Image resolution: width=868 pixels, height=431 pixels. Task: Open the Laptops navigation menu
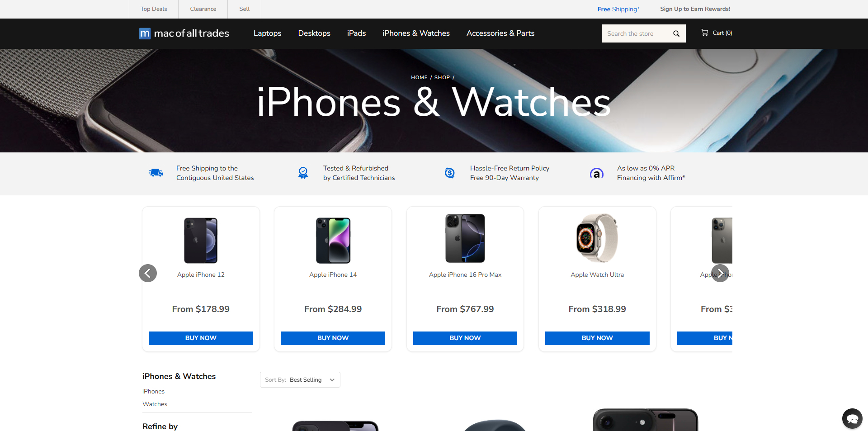click(x=267, y=33)
